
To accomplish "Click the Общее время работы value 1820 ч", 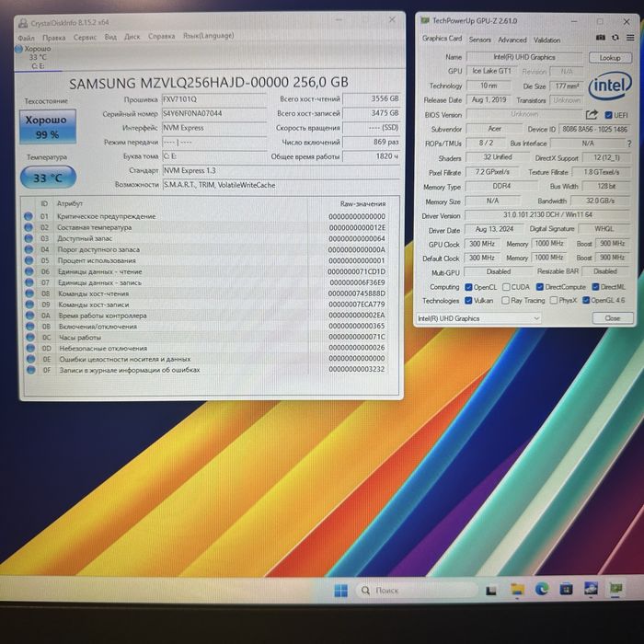I will [x=371, y=156].
